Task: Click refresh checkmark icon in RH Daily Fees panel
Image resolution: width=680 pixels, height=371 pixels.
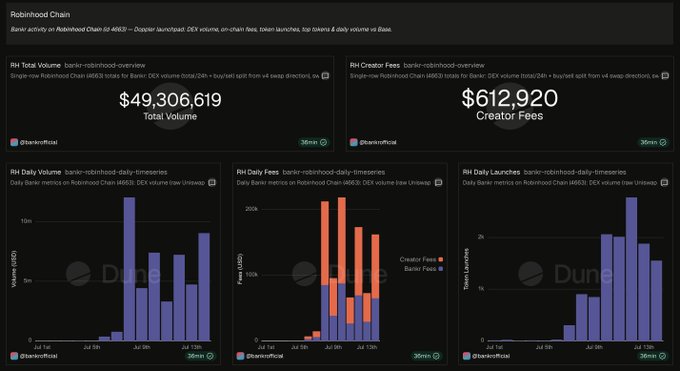Action: click(437, 356)
